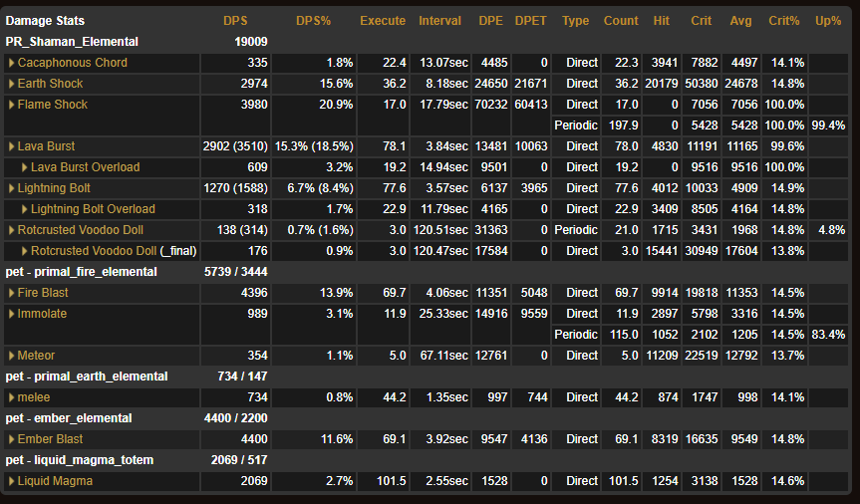Expand the Earth Shock details triangle

[12, 84]
